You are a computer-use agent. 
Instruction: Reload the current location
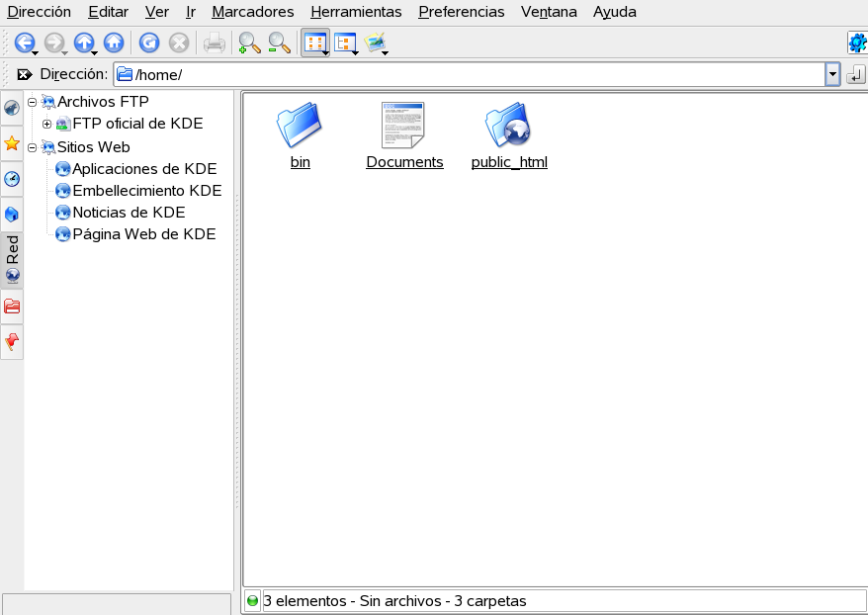(x=149, y=43)
